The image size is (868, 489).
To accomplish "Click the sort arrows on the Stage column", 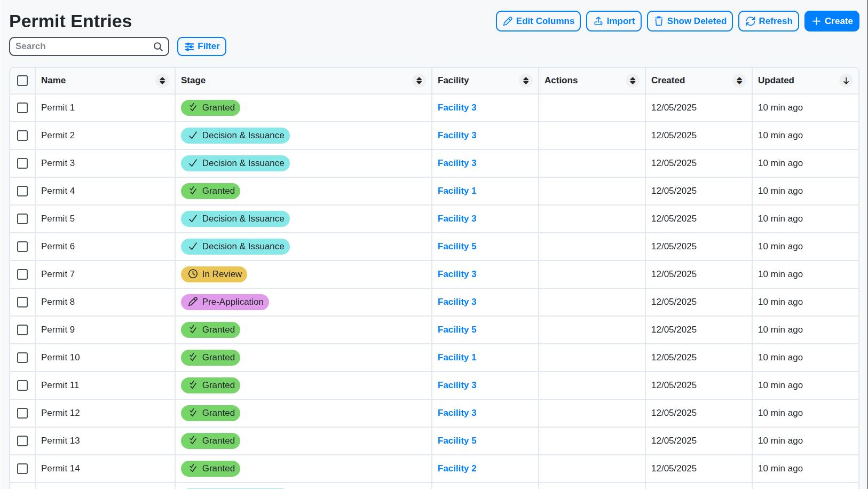I will 419,81.
